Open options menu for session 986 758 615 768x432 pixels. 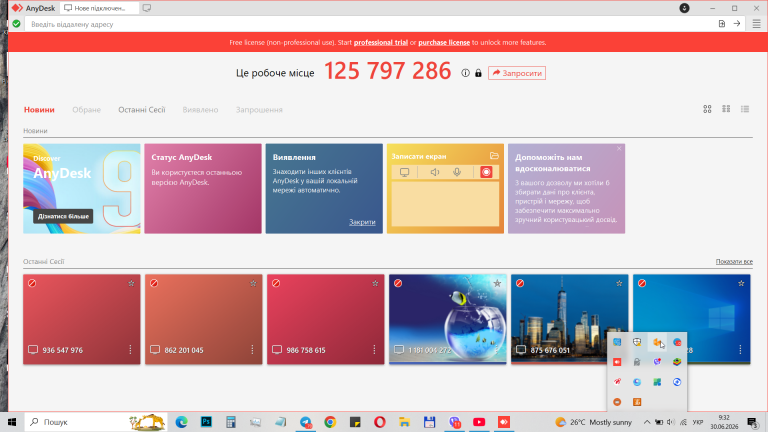point(374,350)
